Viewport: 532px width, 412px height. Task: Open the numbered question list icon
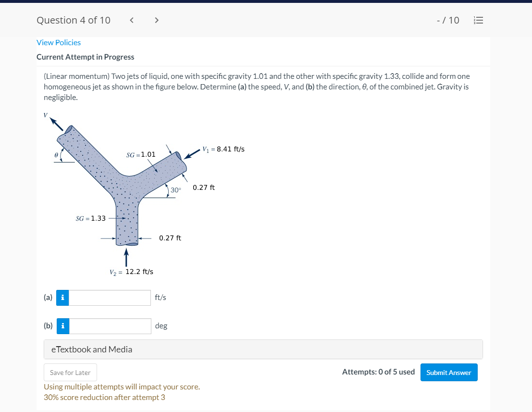[478, 20]
